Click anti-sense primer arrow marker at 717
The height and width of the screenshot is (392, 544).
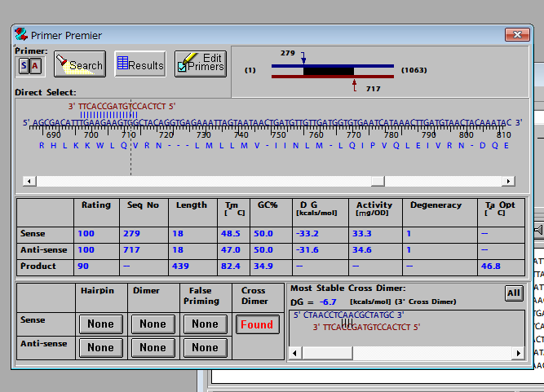[x=354, y=83]
